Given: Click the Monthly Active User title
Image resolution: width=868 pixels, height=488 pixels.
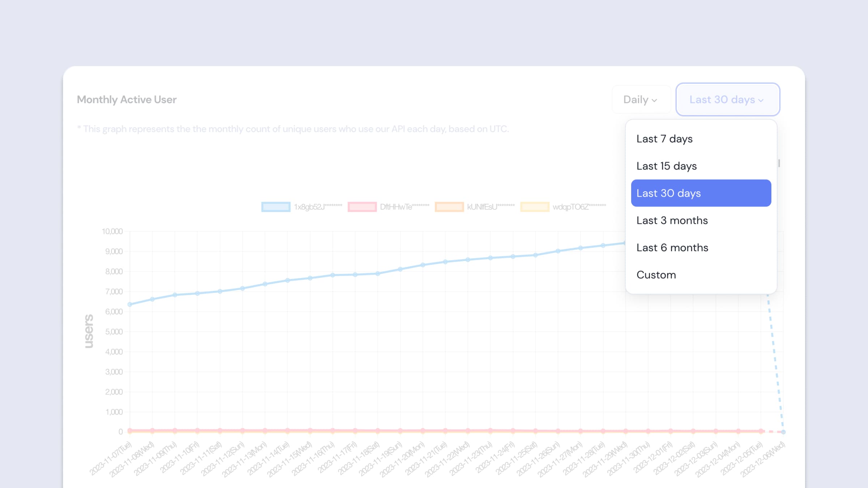Looking at the screenshot, I should (127, 99).
